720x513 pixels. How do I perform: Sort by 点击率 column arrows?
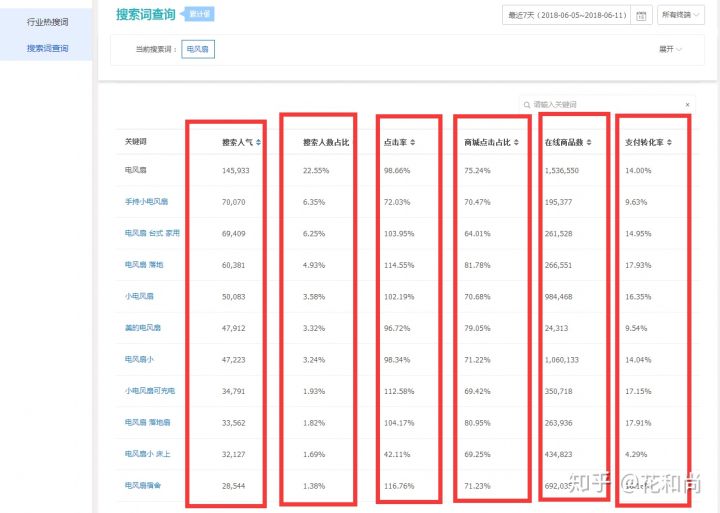[412, 142]
